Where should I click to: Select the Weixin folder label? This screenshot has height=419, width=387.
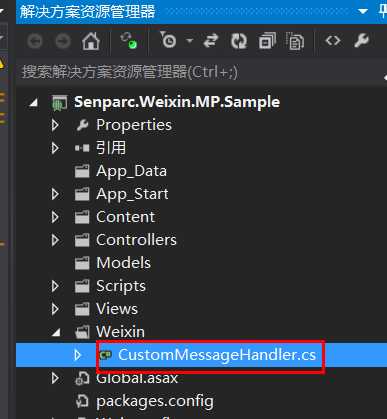tap(120, 332)
